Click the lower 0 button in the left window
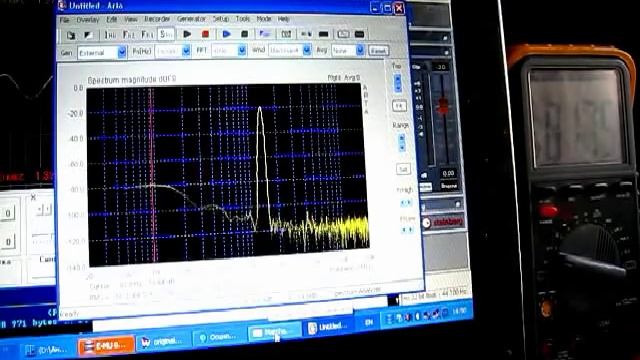The image size is (640, 360). click(8, 242)
